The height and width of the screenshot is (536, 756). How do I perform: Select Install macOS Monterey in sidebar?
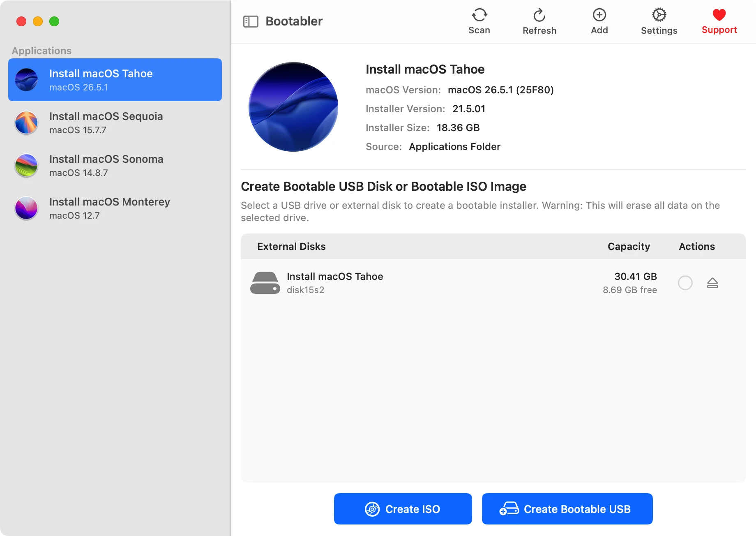[115, 208]
